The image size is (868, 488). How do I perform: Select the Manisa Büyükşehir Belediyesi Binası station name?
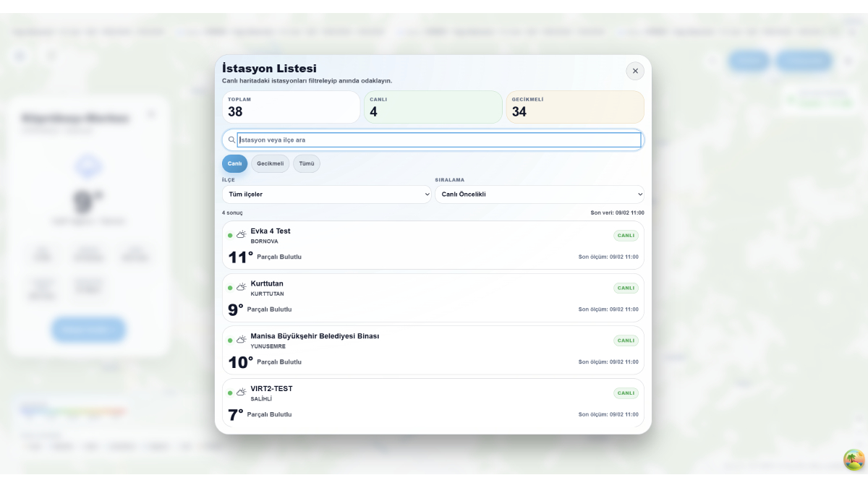point(315,336)
